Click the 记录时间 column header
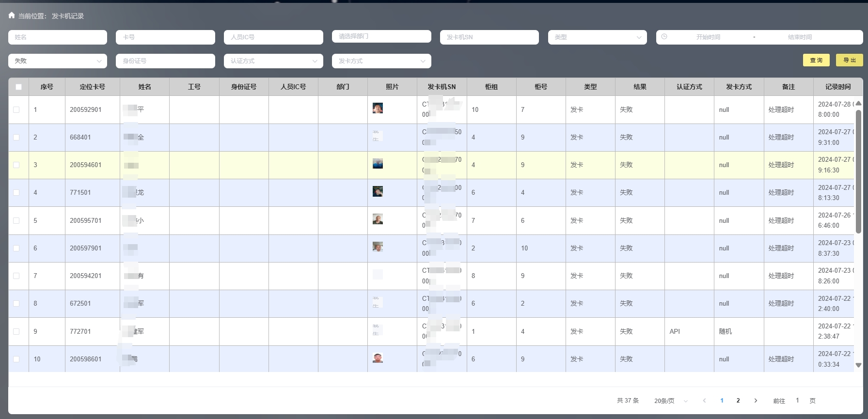 point(837,87)
